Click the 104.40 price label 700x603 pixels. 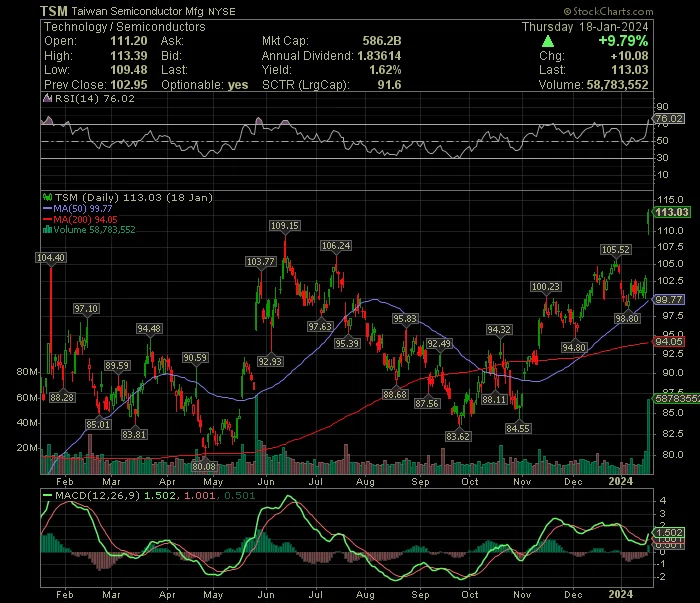(x=51, y=257)
